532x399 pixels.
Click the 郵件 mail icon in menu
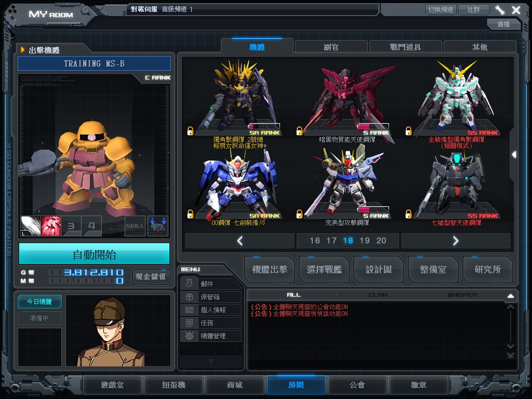tap(189, 283)
